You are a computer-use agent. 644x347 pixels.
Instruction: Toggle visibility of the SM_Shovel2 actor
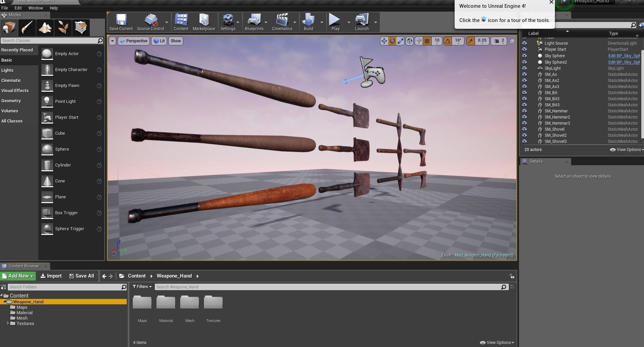[x=524, y=135]
